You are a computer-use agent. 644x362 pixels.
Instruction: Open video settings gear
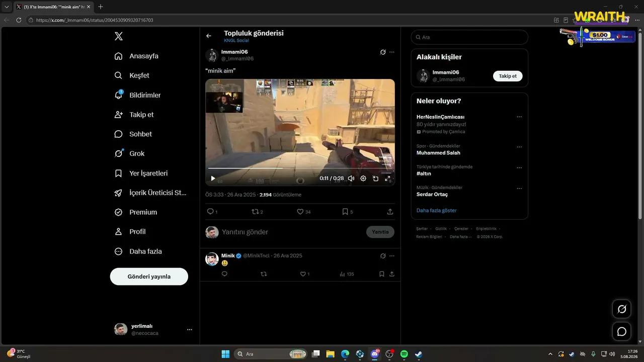363,178
